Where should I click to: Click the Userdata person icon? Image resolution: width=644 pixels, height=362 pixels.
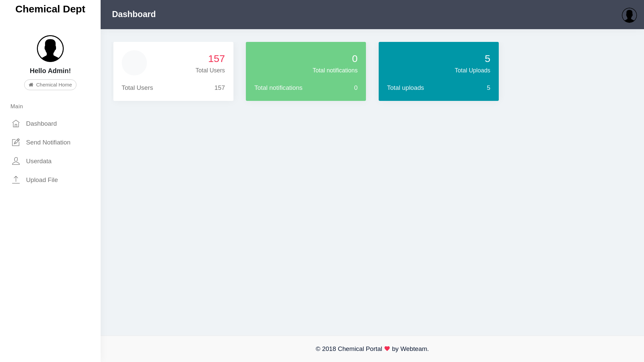tap(16, 161)
